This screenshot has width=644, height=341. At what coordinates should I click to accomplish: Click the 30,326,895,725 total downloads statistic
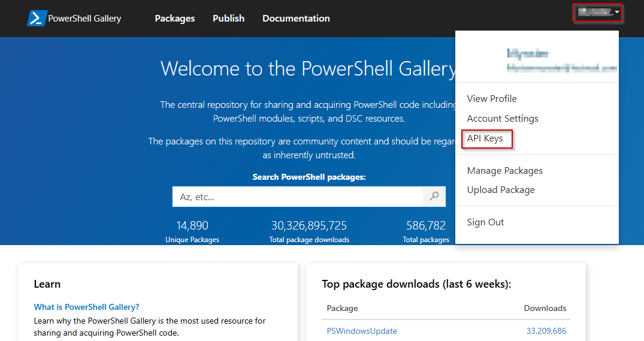pos(309,232)
